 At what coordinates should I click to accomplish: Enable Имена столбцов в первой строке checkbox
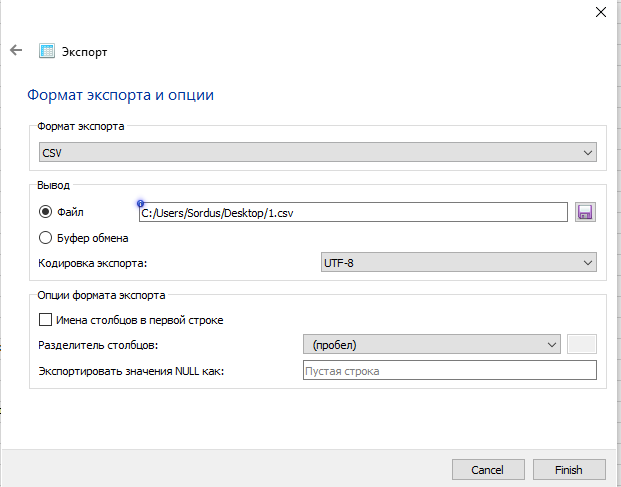click(45, 320)
